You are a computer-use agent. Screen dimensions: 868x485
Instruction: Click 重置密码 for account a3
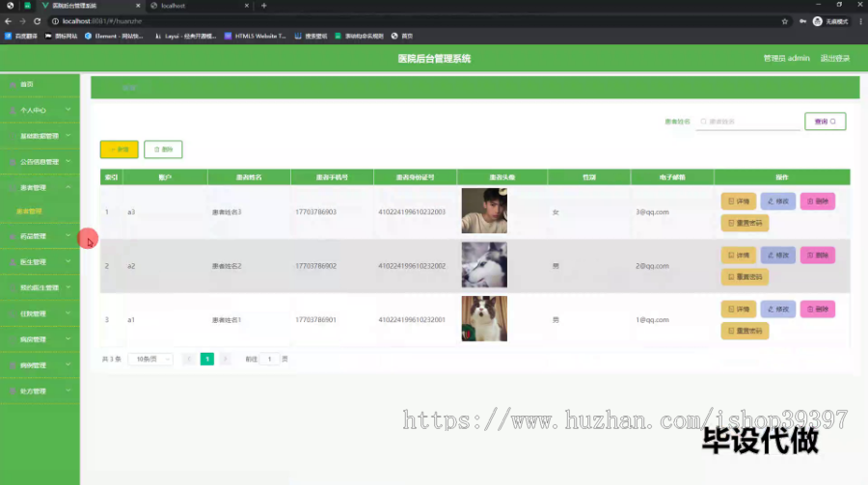point(745,223)
